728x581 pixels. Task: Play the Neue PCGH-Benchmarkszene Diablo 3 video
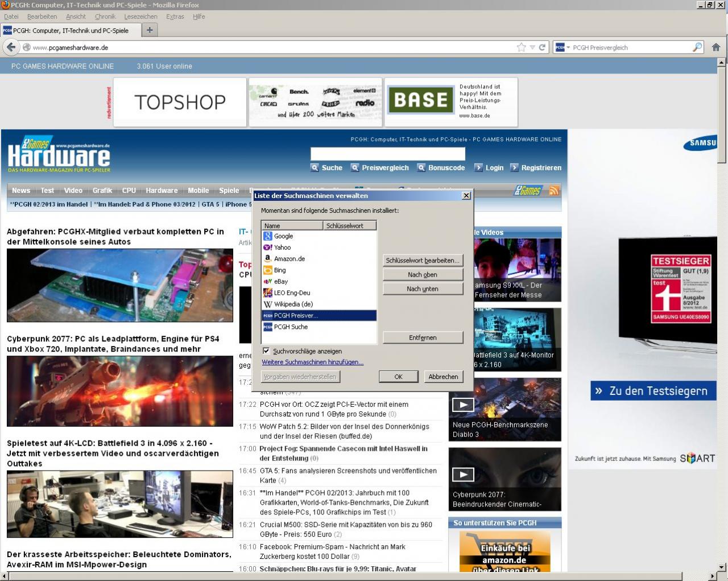tap(463, 405)
